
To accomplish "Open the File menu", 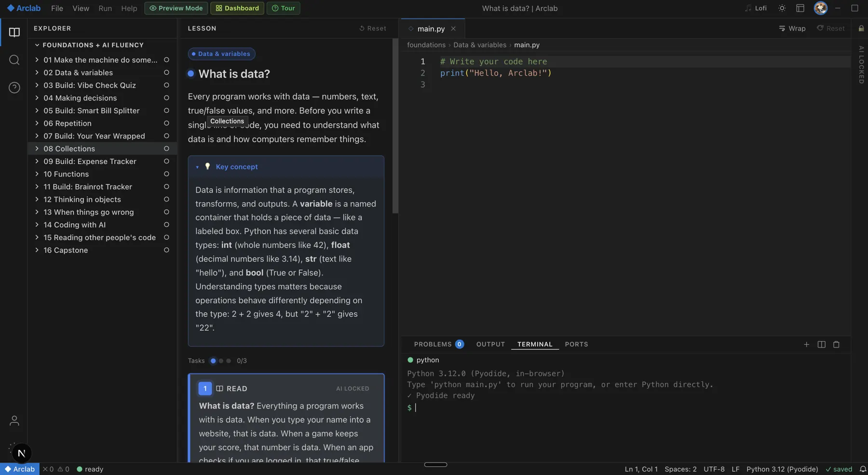I will [57, 8].
